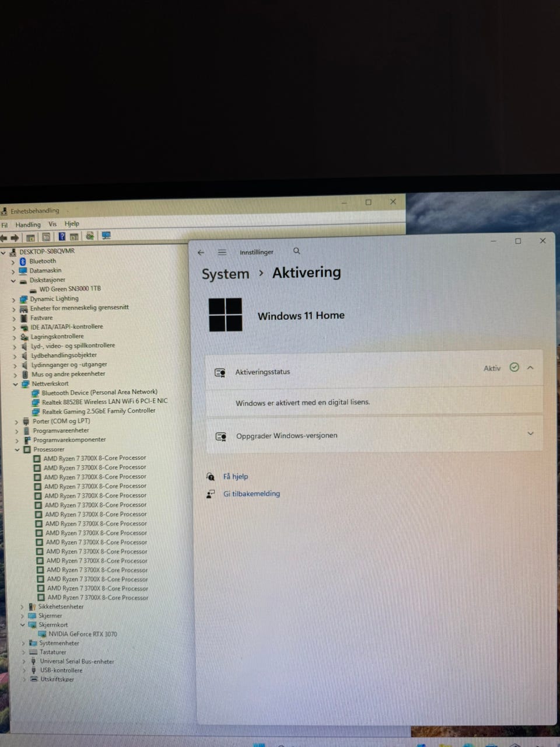Screen dimensions: 560x747
Task: Open the Vis menu
Action: 52,224
